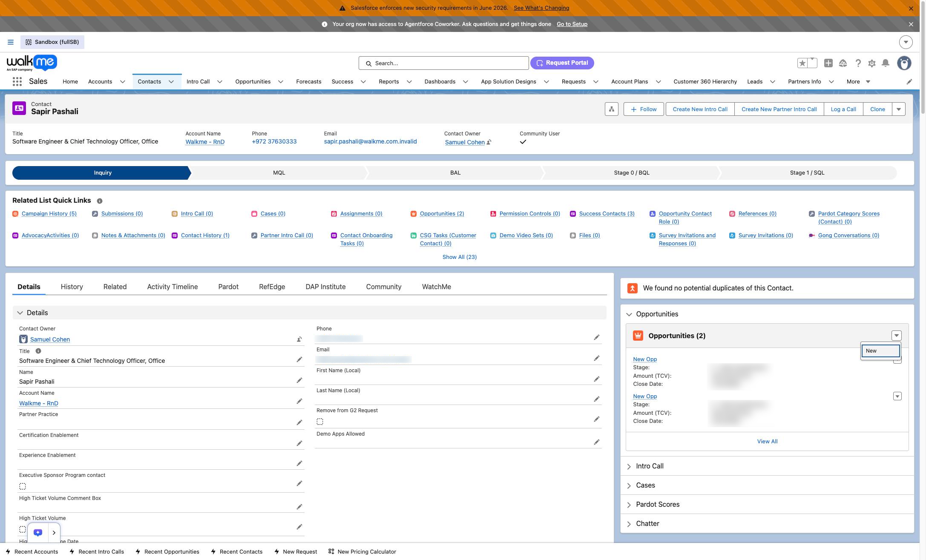Switch to the Related tab
This screenshot has width=926, height=560.
pos(115,287)
